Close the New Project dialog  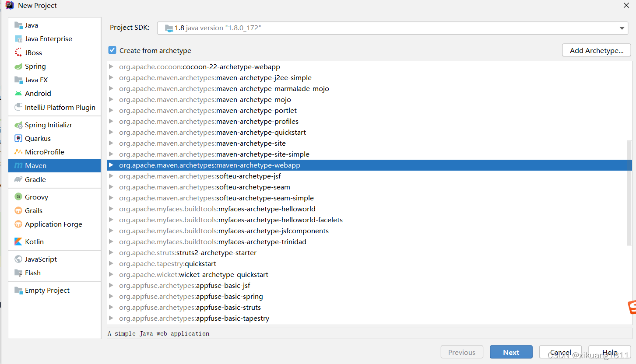tap(626, 5)
